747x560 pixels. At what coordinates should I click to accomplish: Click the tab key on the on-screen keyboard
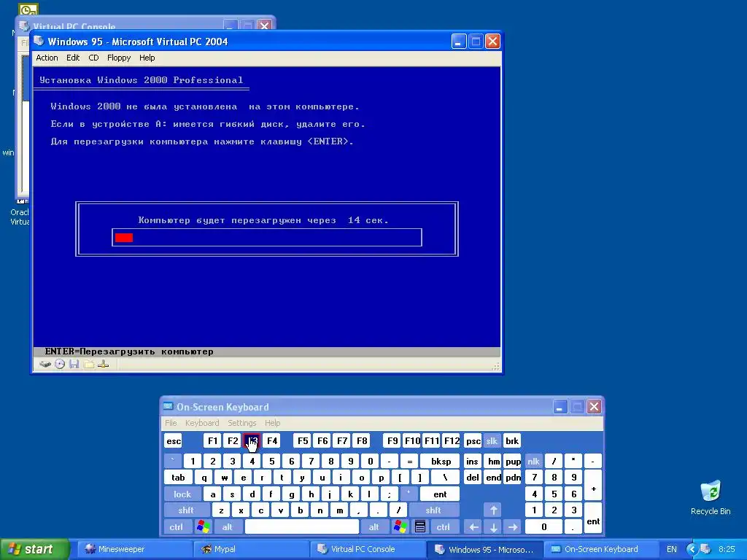178,477
